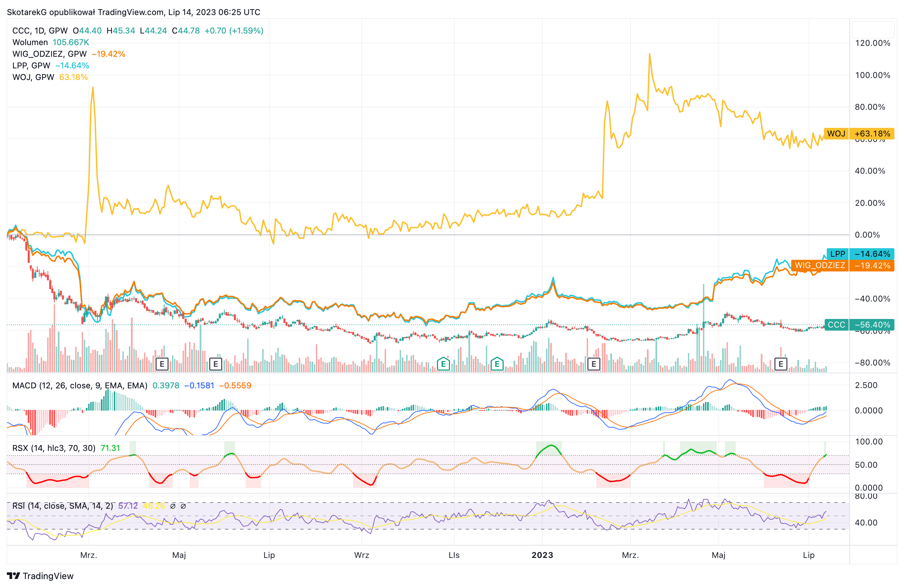
Task: Click the 2023 label on time axis
Action: click(x=542, y=555)
